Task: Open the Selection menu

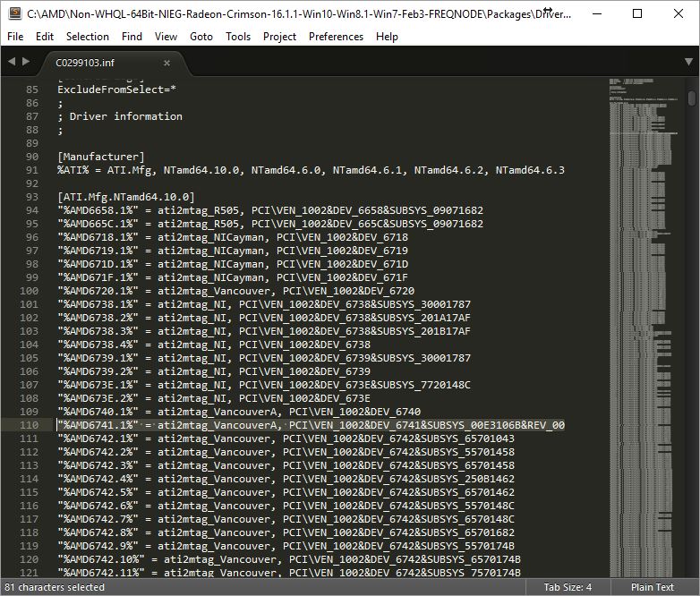Action: click(x=88, y=37)
